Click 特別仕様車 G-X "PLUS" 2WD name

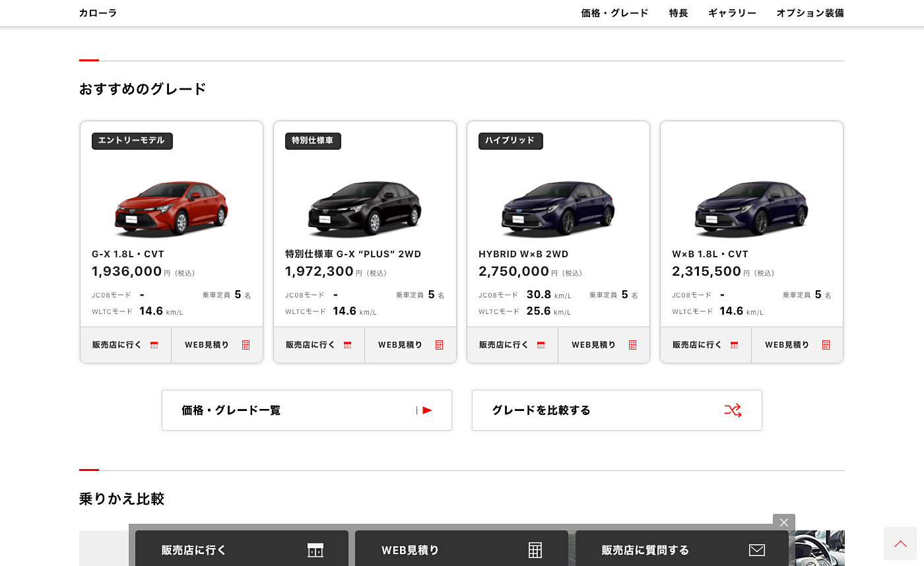coord(353,254)
